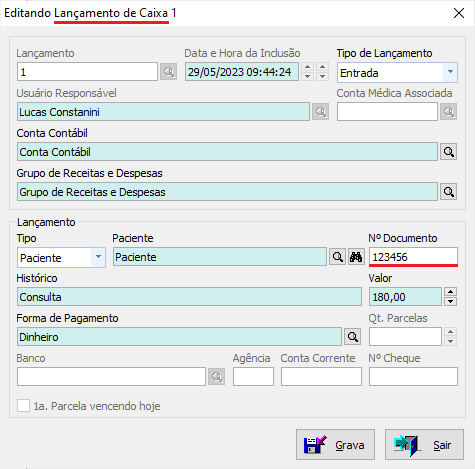This screenshot has width=475, height=469.
Task: Open the Forma de Pagamento lookup icon
Action: (x=353, y=337)
